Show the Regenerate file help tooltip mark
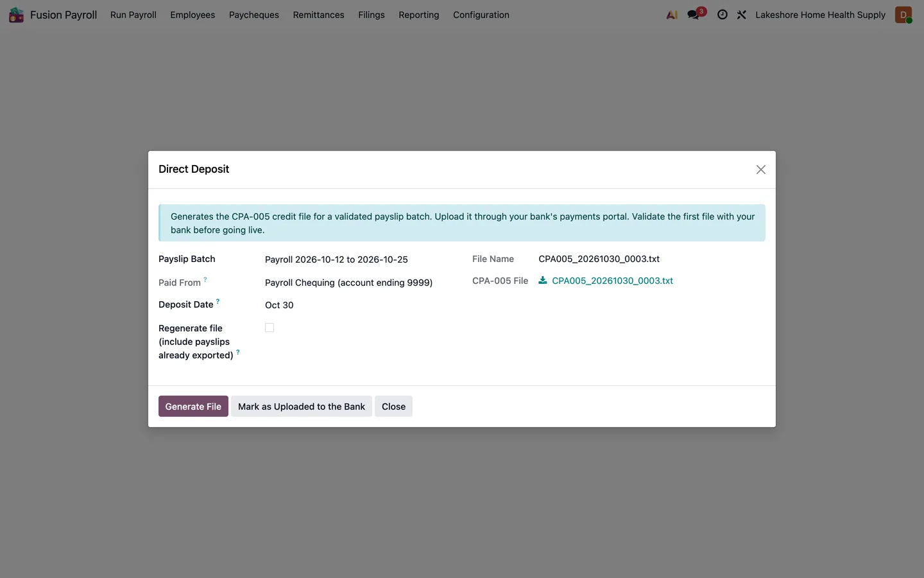 pyautogui.click(x=238, y=352)
